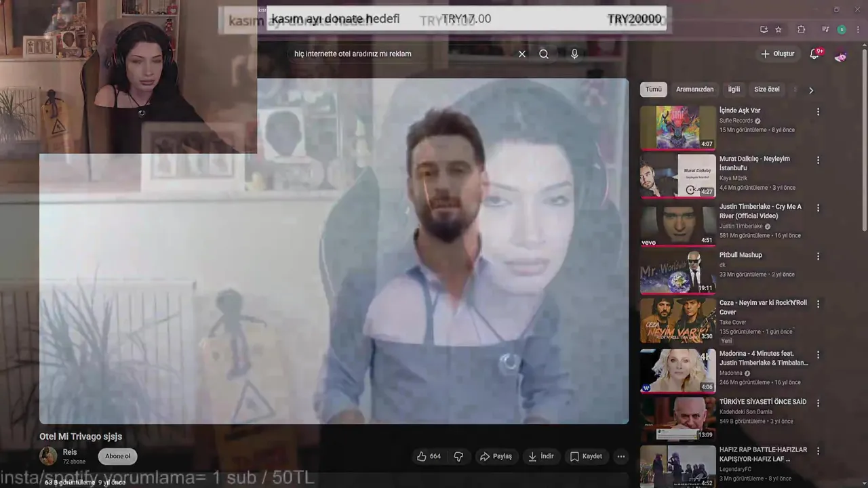
Task: Open Madonna 4 Minutes video thumbnail
Action: click(678, 371)
